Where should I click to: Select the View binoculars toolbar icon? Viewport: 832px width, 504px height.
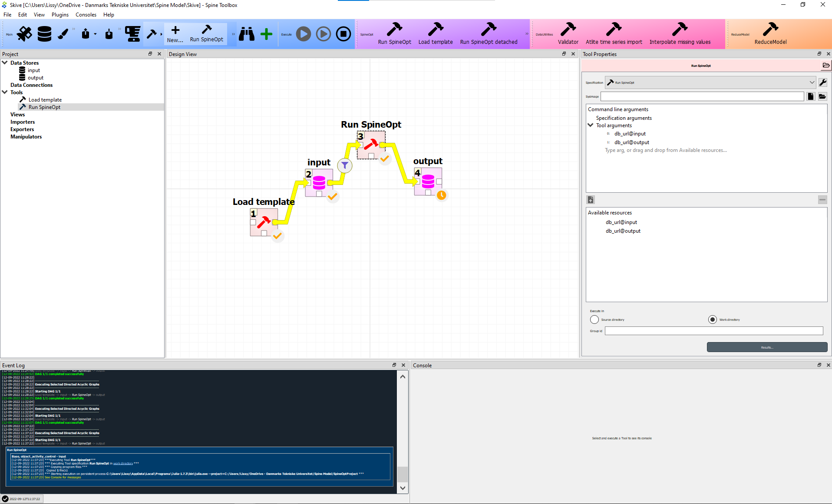coord(247,34)
